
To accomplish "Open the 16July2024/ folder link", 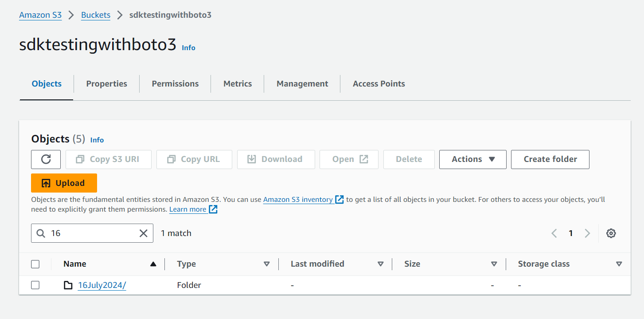I will [x=102, y=285].
